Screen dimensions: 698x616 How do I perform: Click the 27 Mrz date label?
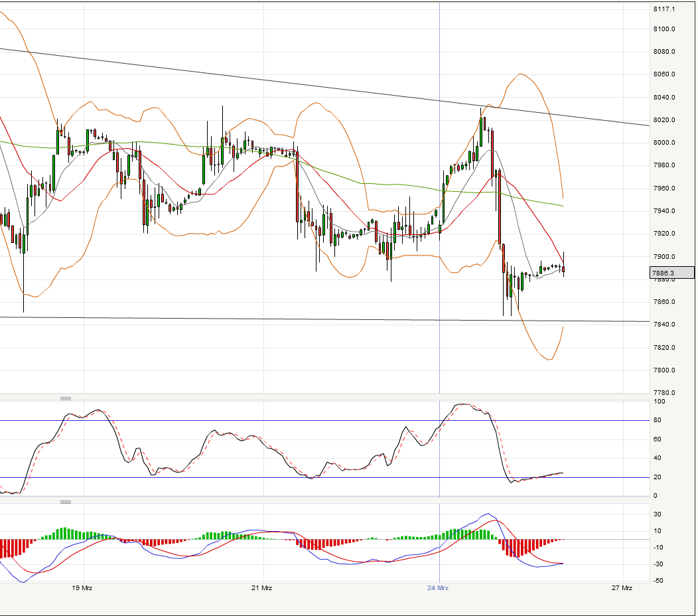(x=622, y=588)
